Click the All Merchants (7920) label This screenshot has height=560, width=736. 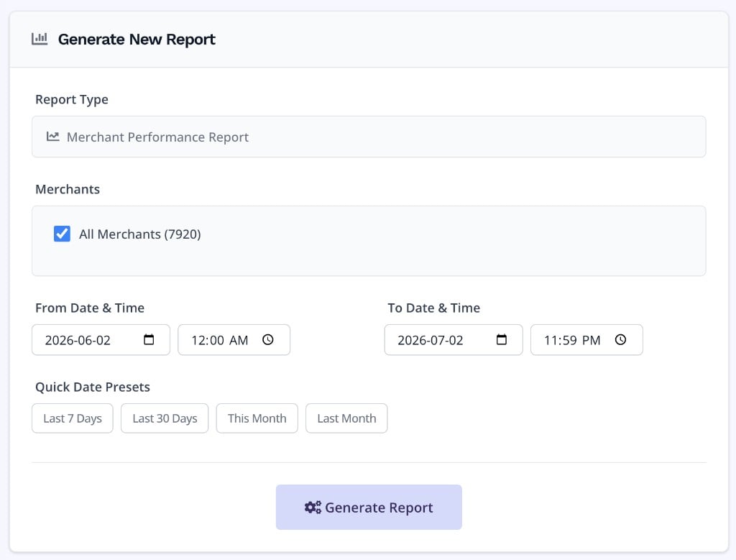[140, 234]
